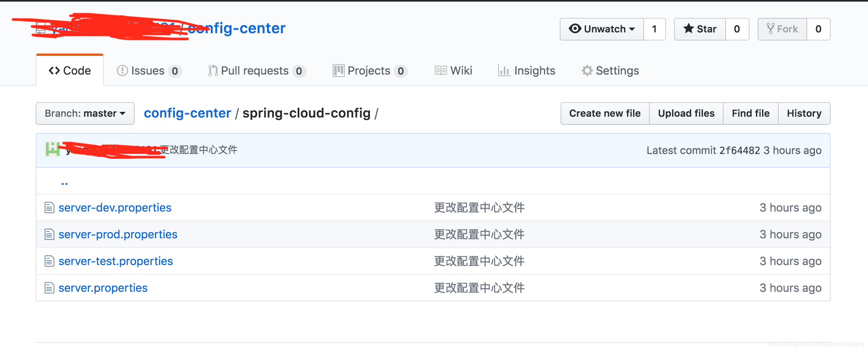Open commit message for server-test.properties row
868x351 pixels.
tap(479, 261)
